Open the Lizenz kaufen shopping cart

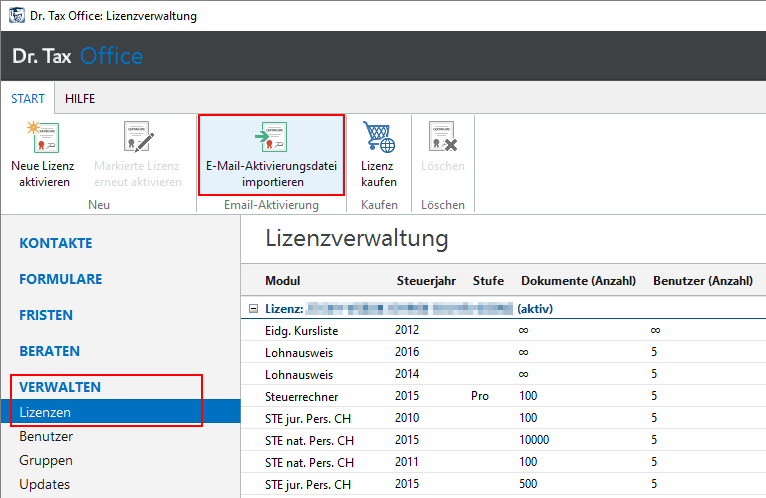(x=379, y=137)
